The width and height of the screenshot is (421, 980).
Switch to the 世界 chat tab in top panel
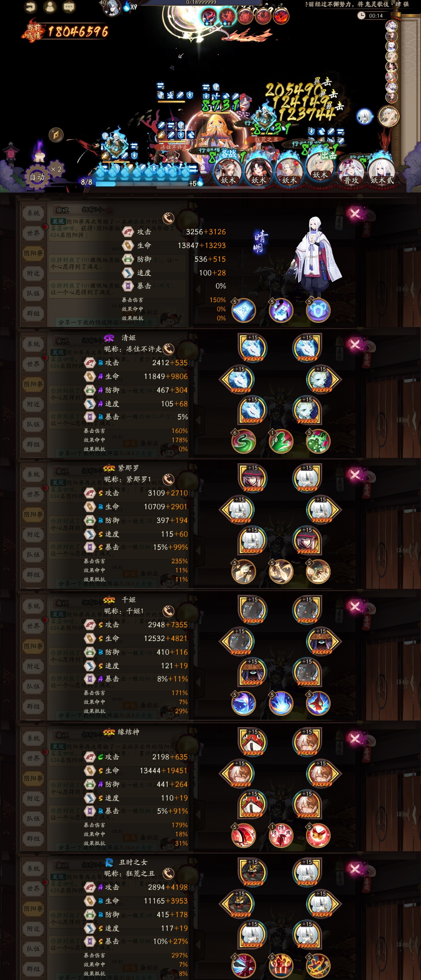pos(33,233)
